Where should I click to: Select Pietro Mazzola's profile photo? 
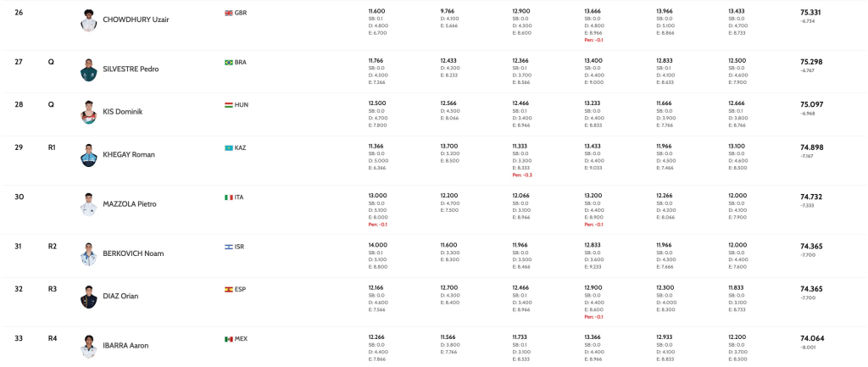click(89, 204)
